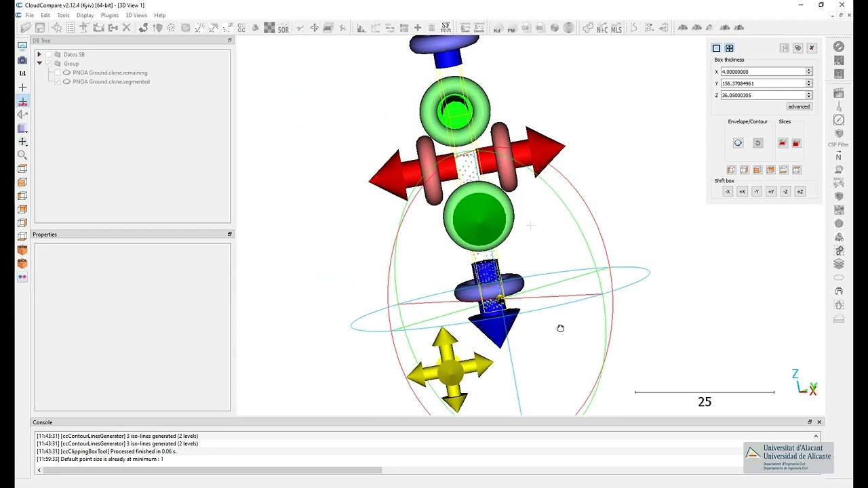The image size is (868, 488).
Task: Open the SOR filter tool
Action: tap(283, 28)
